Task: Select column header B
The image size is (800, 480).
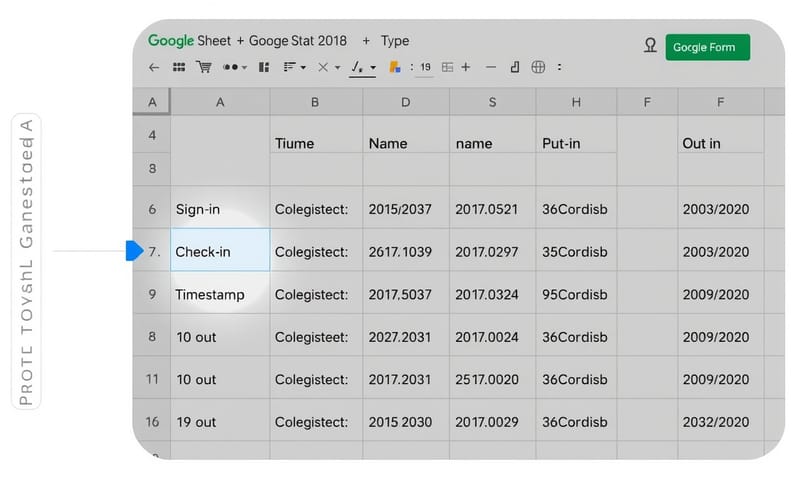Action: coord(315,102)
